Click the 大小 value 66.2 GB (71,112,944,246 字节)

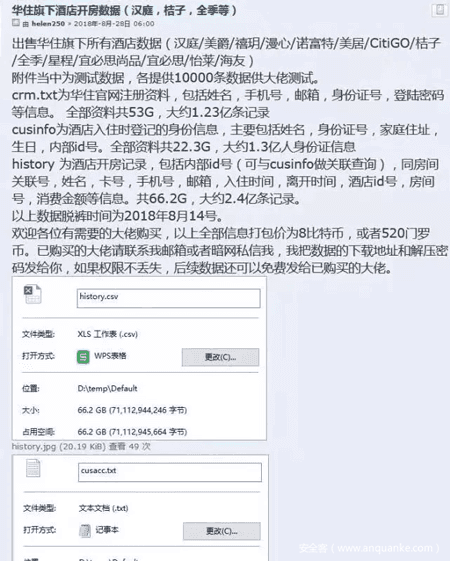click(x=132, y=410)
